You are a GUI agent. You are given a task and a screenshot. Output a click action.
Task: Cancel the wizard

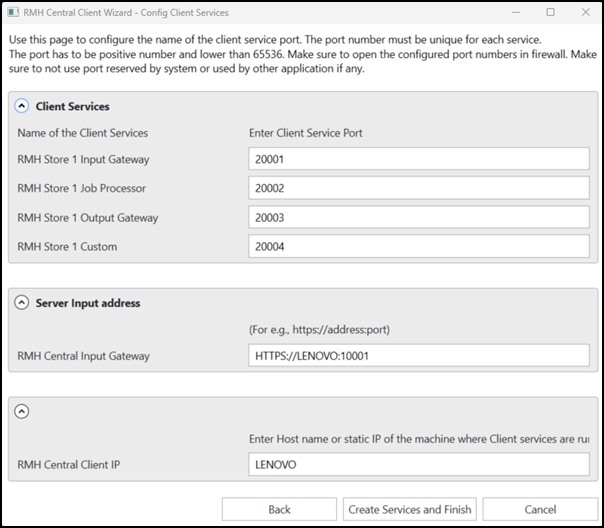(x=540, y=509)
